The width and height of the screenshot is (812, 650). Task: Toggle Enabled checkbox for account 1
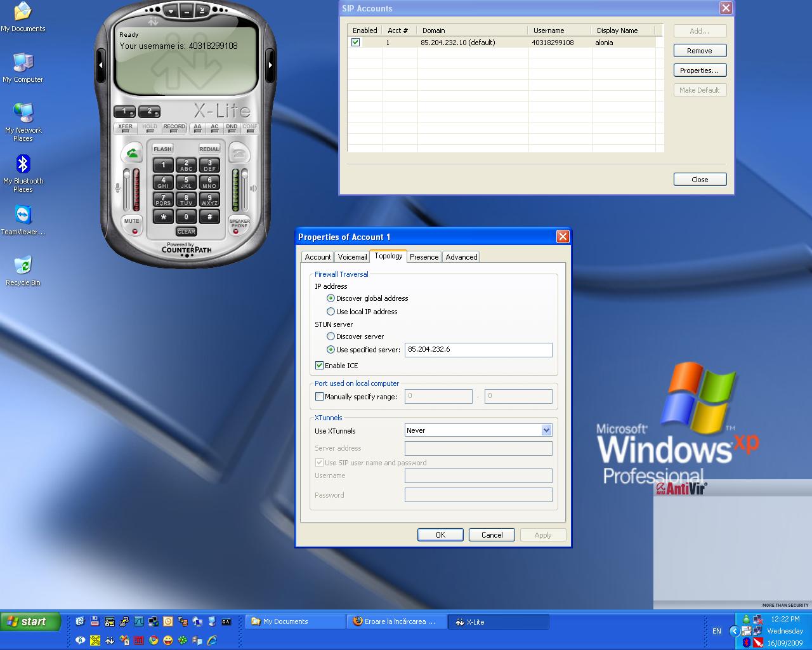355,43
